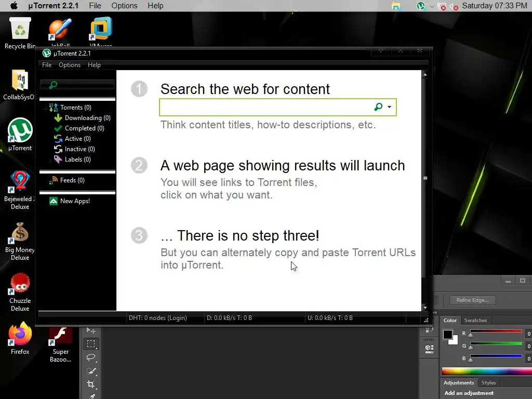Open Help in the top system menu bar
The width and height of the screenshot is (532, 399).
click(155, 6)
